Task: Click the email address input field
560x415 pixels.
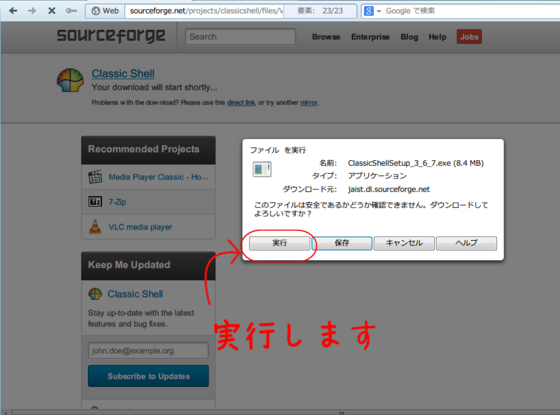Action: tap(148, 350)
